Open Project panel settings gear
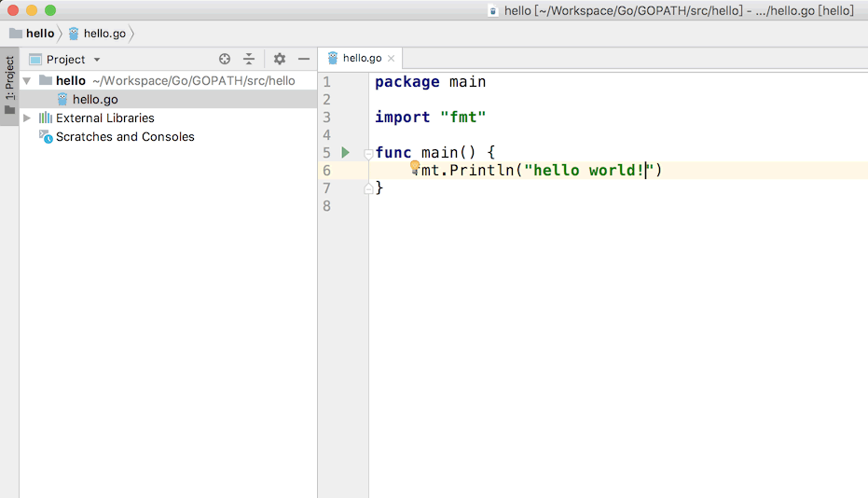868x498 pixels. (x=280, y=59)
